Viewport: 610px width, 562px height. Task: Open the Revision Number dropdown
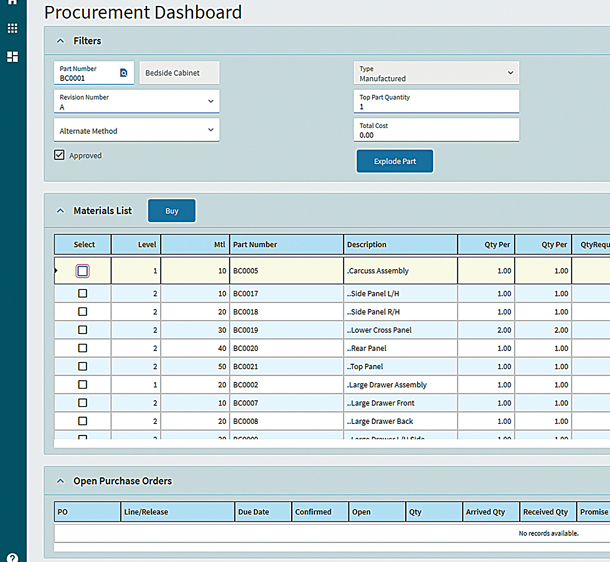[x=210, y=101]
